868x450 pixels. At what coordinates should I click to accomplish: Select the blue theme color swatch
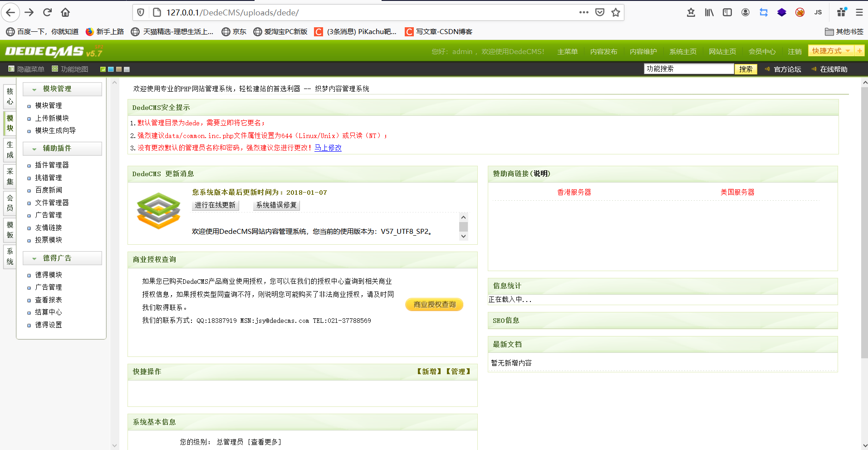click(110, 69)
